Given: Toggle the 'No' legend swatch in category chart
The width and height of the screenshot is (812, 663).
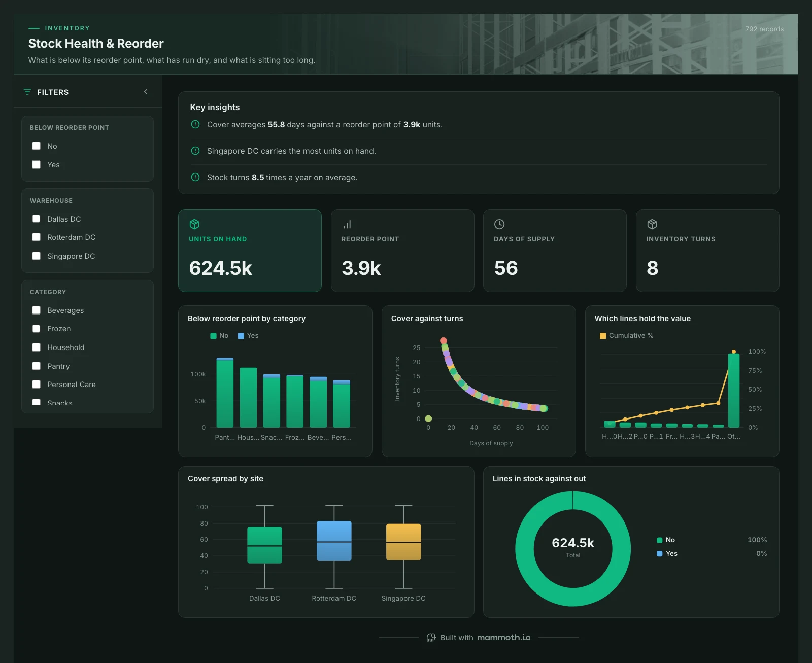Looking at the screenshot, I should pos(214,336).
